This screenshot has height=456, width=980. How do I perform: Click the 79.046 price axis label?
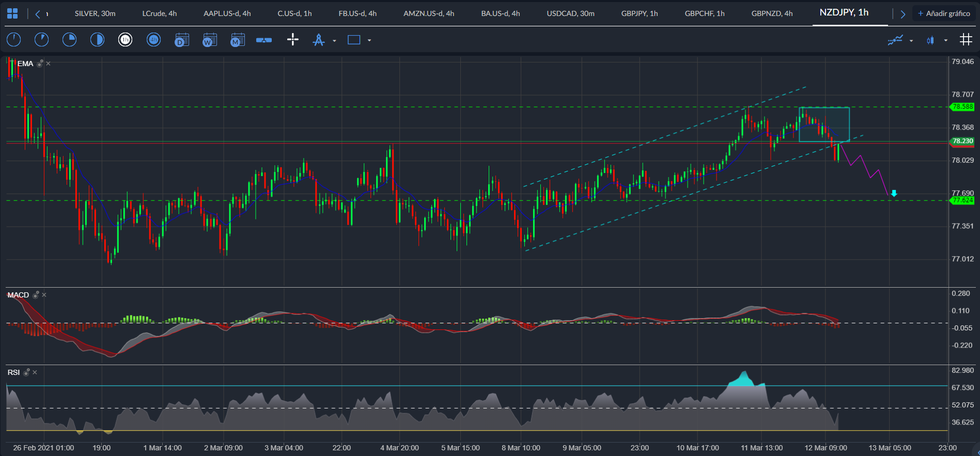(x=962, y=61)
